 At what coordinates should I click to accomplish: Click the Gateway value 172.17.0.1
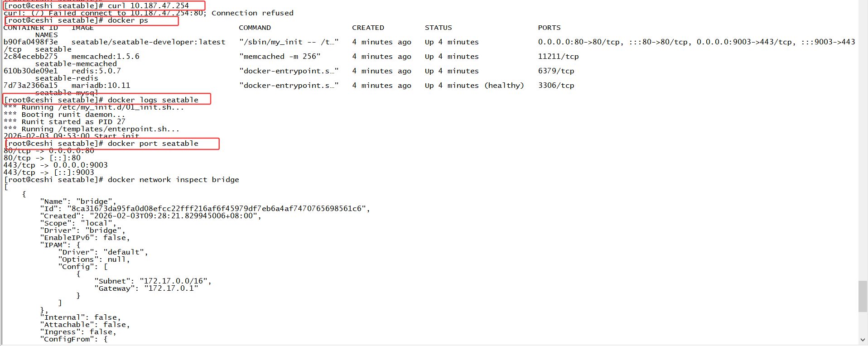click(171, 288)
